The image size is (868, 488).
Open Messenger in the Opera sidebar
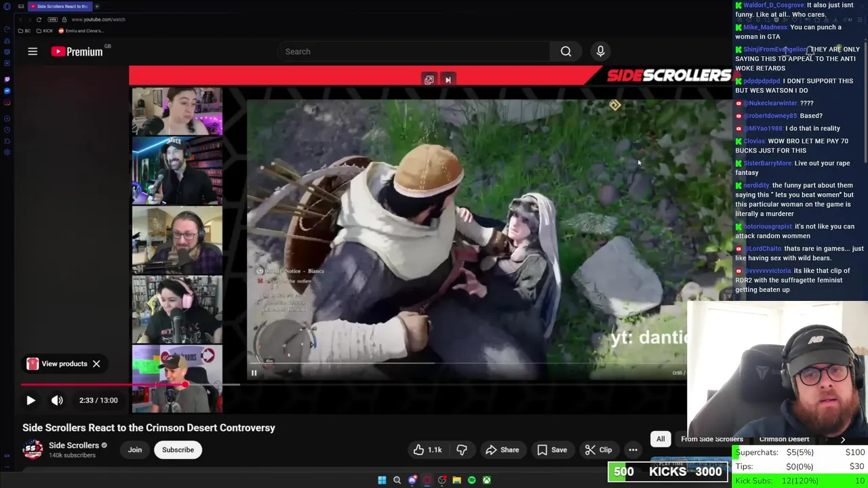coord(7,90)
